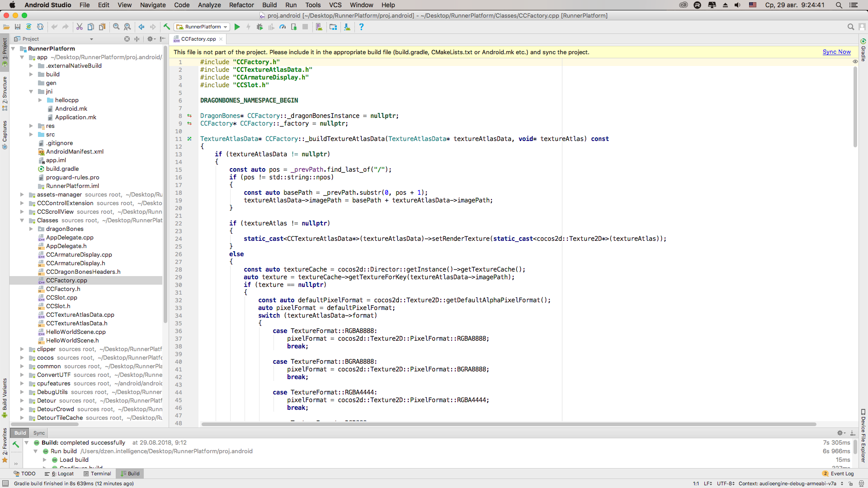Toggle the Gradle side panel

[863, 51]
